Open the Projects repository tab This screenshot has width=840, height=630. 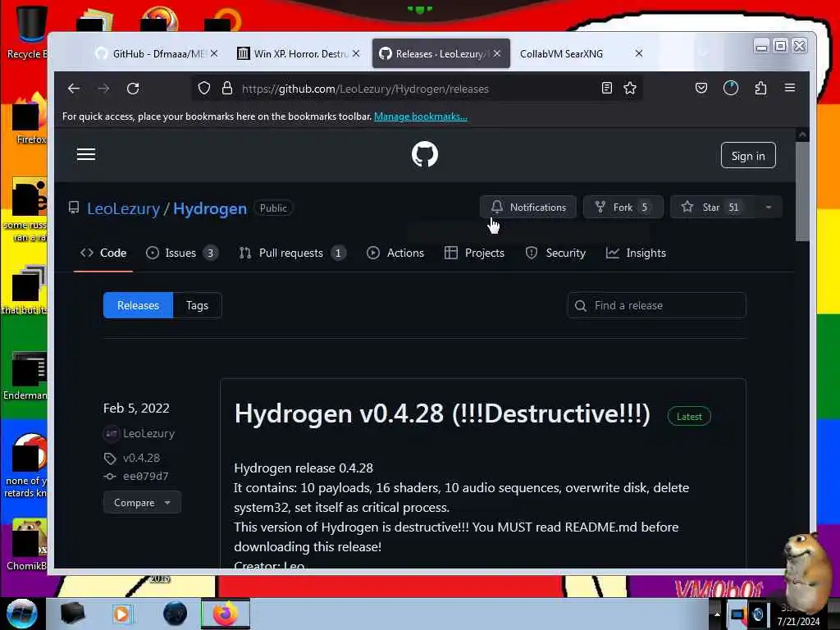coord(475,253)
